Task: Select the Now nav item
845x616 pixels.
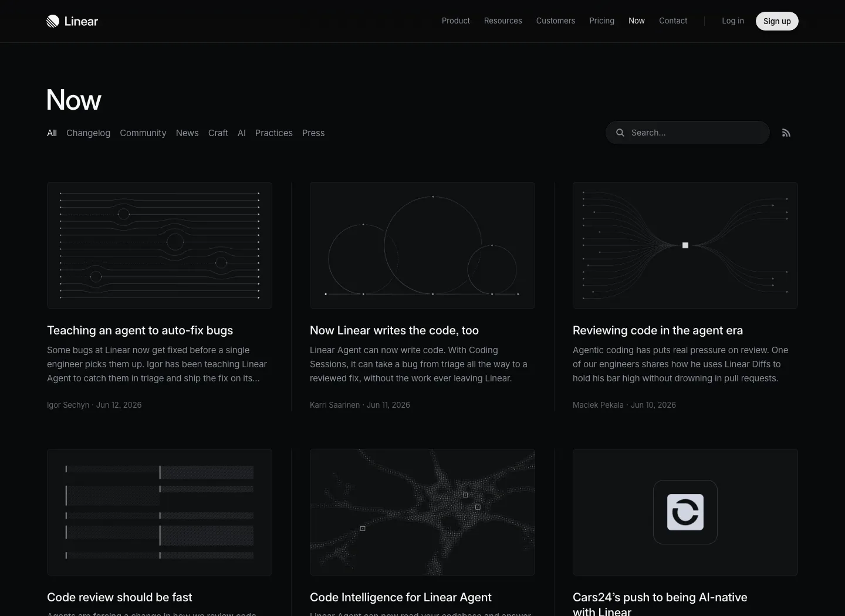Action: [637, 21]
